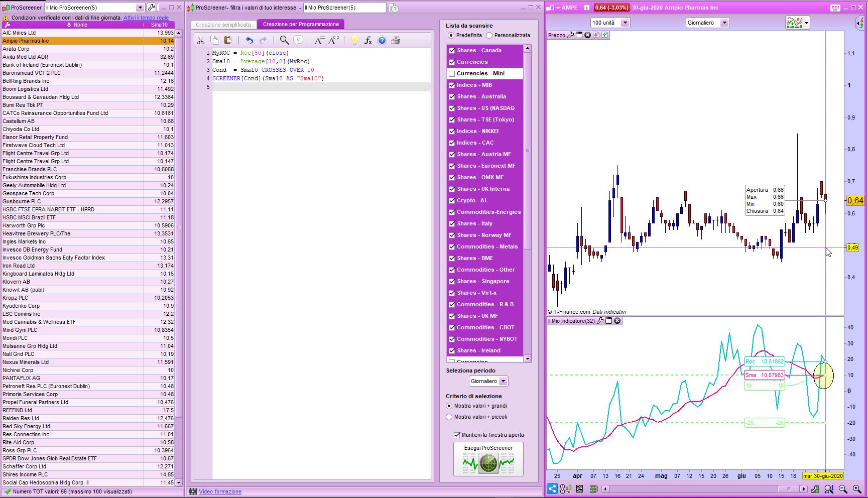Open ProScreener settings wrench in list title bar
The height and width of the screenshot is (498, 868).
(151, 8)
